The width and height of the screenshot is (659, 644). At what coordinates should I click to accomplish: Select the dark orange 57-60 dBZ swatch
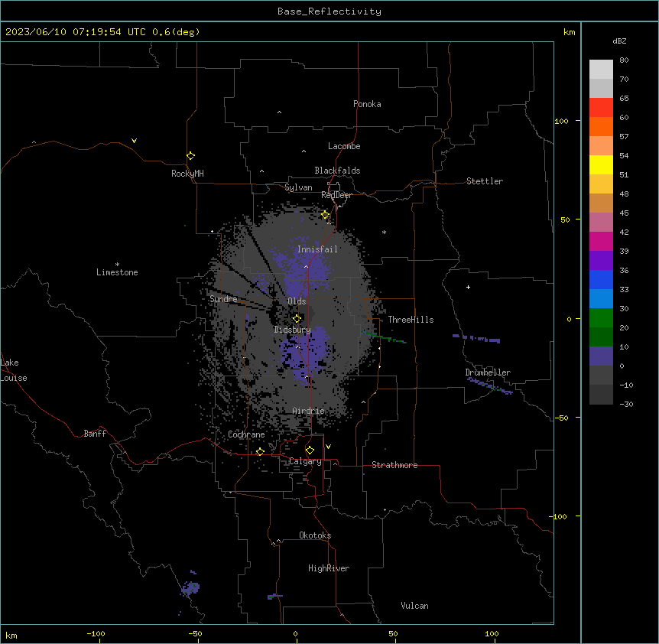pyautogui.click(x=601, y=126)
